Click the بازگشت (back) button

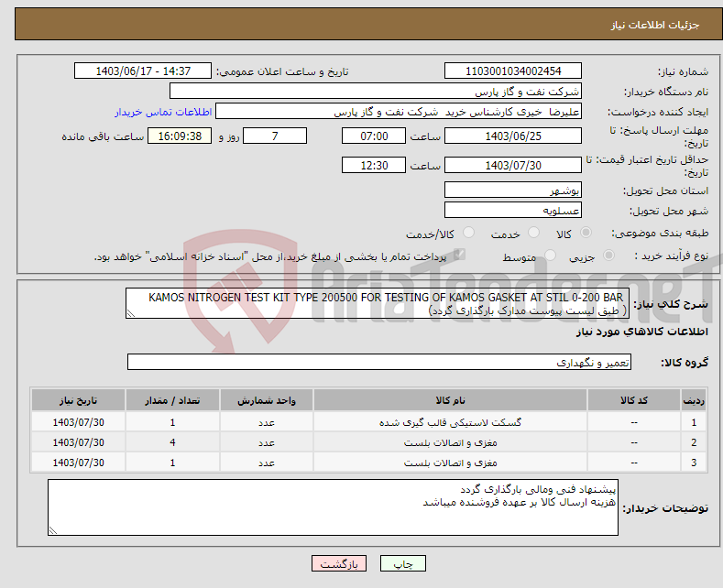point(339,563)
